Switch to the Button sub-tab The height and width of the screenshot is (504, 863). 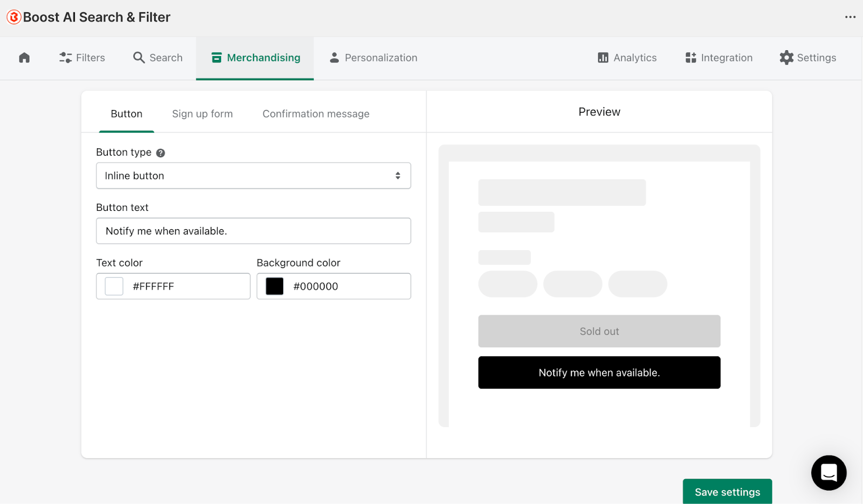pos(127,114)
